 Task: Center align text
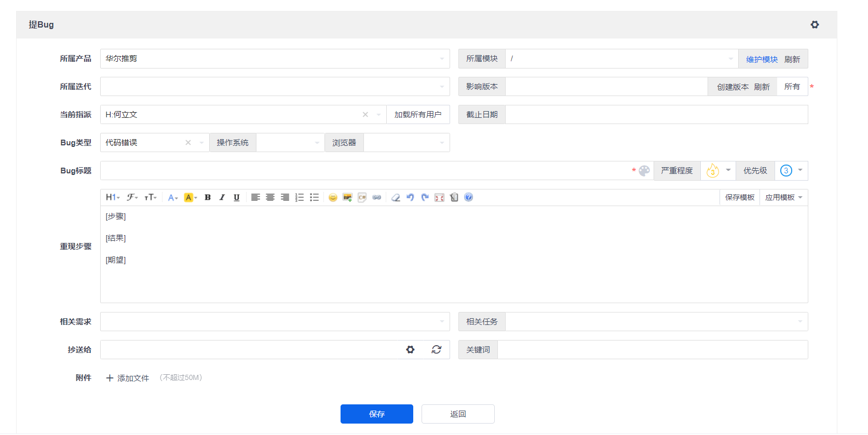[x=270, y=197]
